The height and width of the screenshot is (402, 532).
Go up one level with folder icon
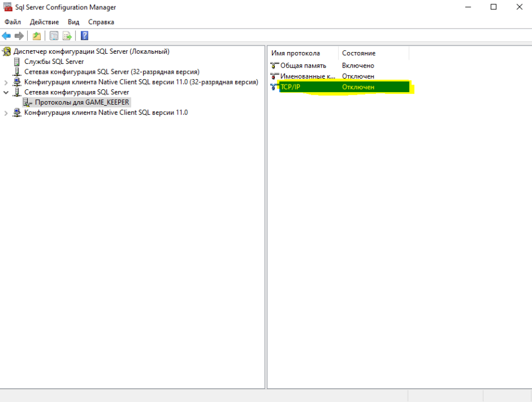pos(36,35)
